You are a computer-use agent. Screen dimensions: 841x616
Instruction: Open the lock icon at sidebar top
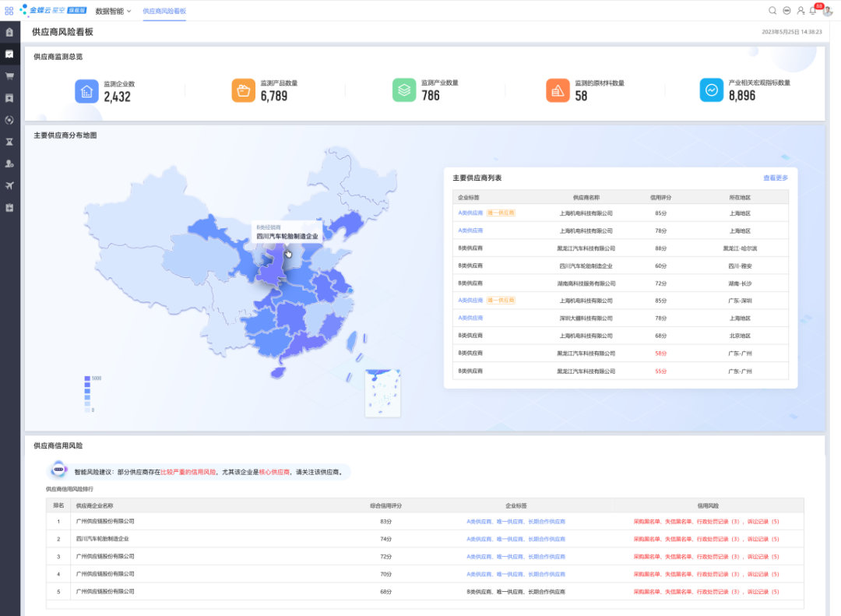click(x=9, y=32)
